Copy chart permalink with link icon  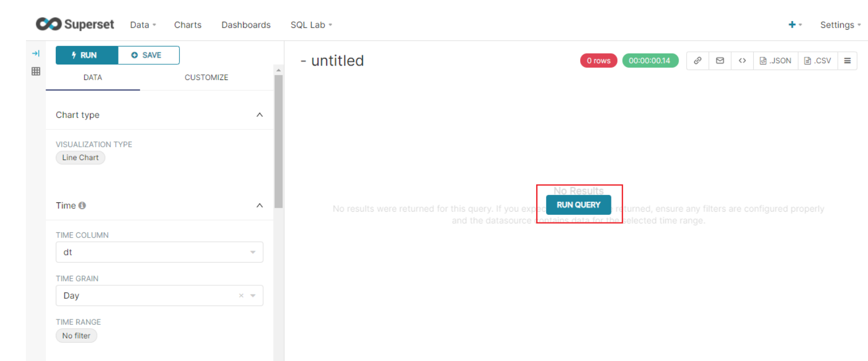tap(698, 61)
